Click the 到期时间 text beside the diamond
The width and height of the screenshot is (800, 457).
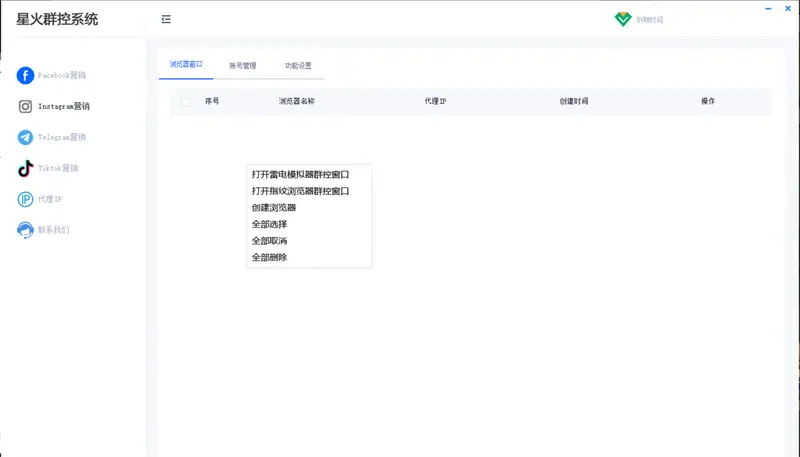[x=649, y=20]
